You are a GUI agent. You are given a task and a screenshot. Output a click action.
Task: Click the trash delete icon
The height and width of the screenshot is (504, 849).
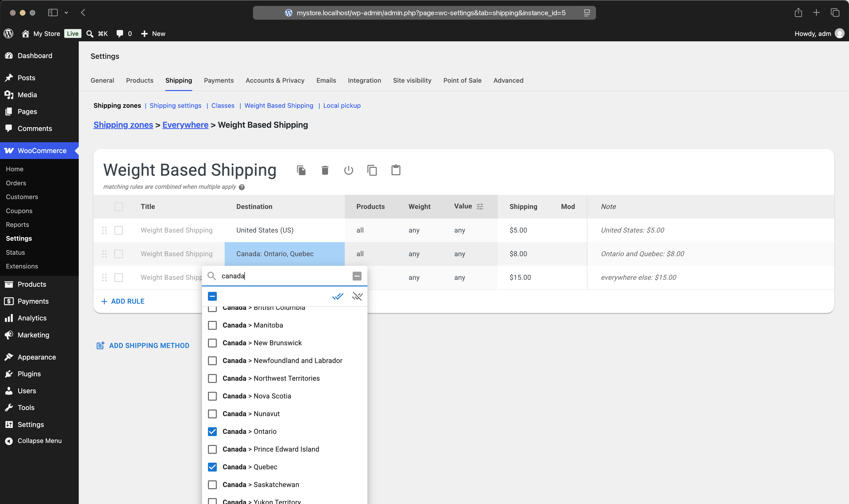[325, 170]
